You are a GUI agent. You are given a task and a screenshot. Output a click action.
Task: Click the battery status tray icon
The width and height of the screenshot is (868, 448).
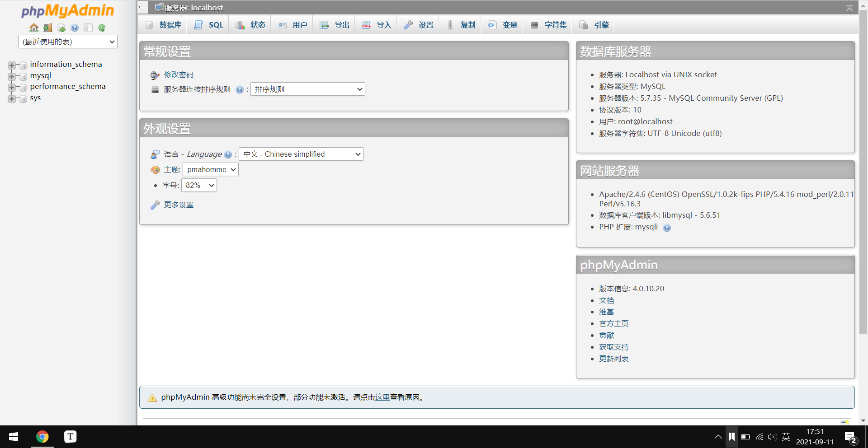(745, 437)
